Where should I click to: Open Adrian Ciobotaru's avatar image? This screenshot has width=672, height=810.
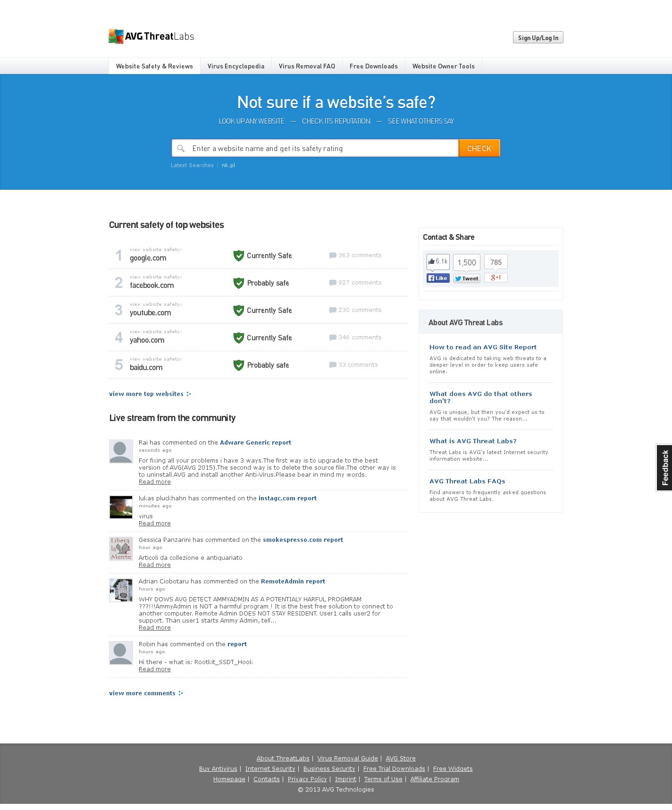(121, 590)
